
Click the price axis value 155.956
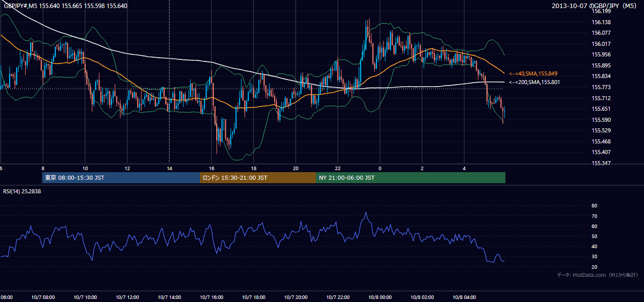pyautogui.click(x=601, y=54)
